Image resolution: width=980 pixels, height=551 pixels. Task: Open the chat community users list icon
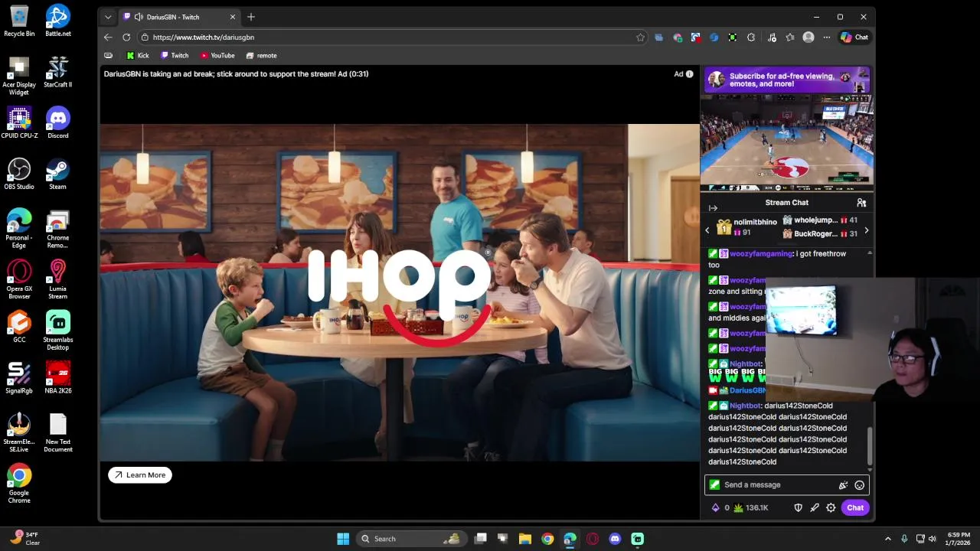[x=861, y=203]
